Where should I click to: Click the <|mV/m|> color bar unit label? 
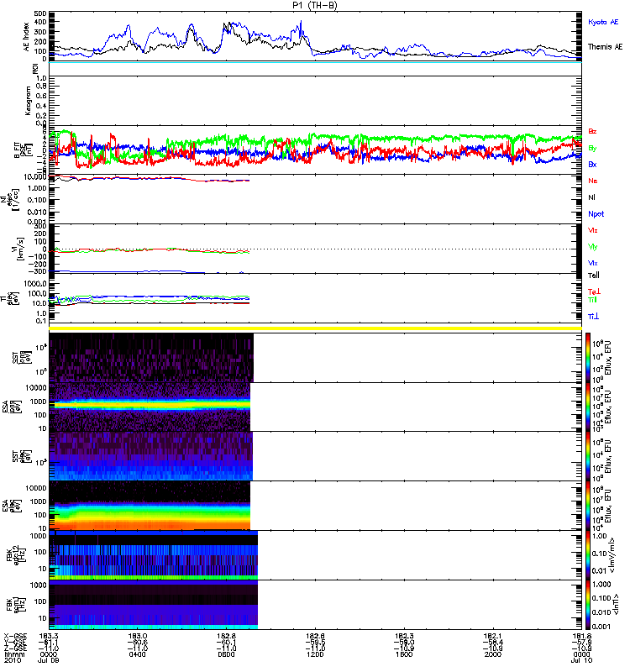point(613,555)
